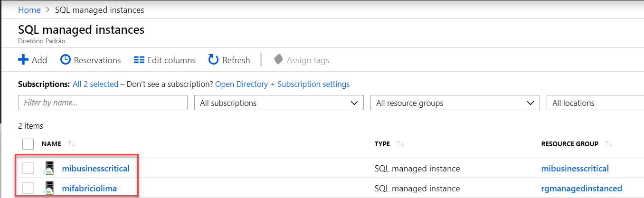
Task: Open Reservations via the clock icon
Action: pyautogui.click(x=66, y=60)
